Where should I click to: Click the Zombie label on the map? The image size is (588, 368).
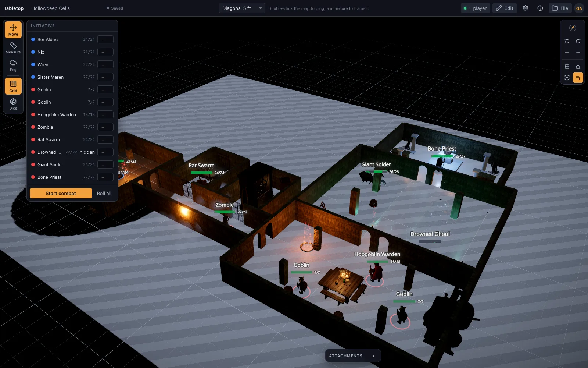point(225,205)
